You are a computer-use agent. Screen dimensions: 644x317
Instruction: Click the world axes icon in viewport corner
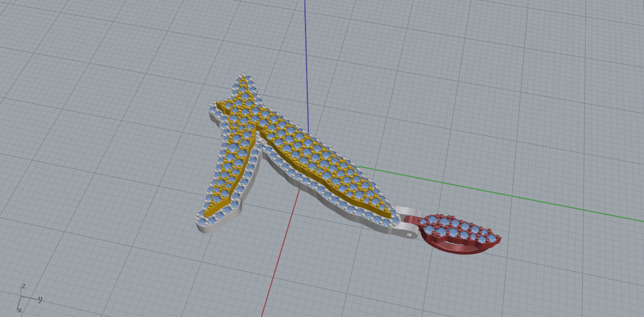[x=29, y=298]
